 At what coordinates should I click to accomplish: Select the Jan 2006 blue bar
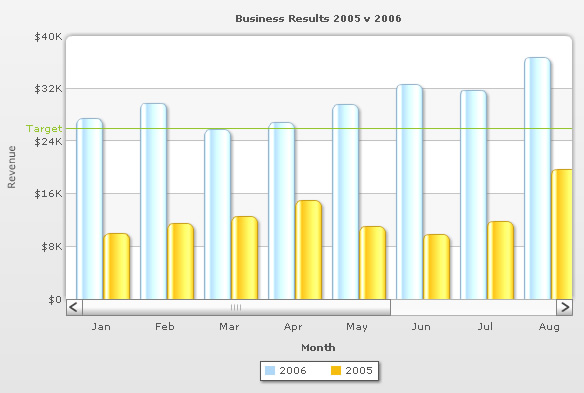coord(89,209)
